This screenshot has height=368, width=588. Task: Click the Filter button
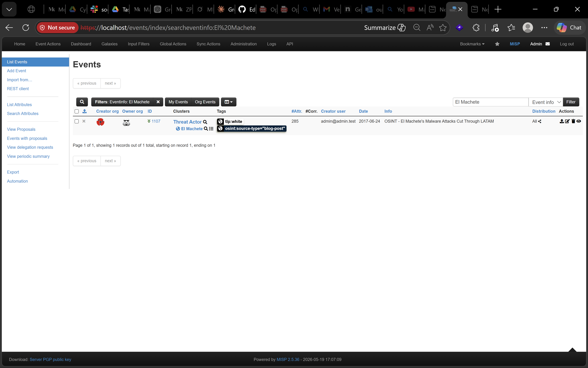571,102
